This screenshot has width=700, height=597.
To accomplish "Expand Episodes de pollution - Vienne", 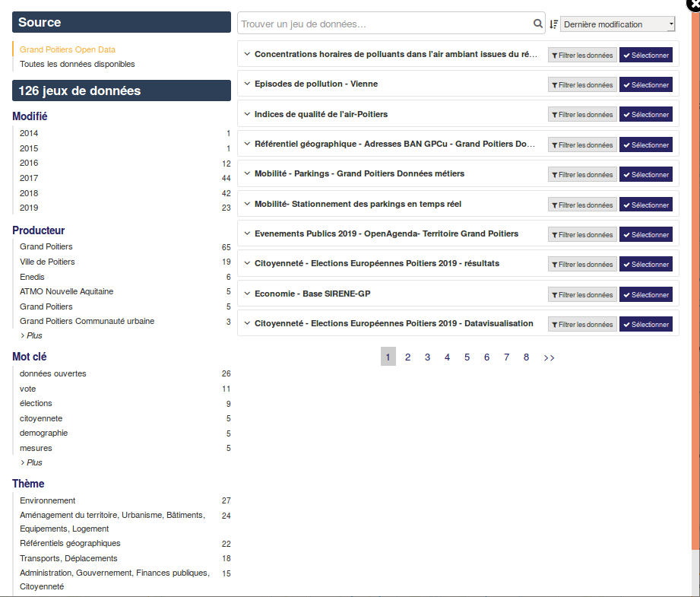I will pyautogui.click(x=247, y=84).
